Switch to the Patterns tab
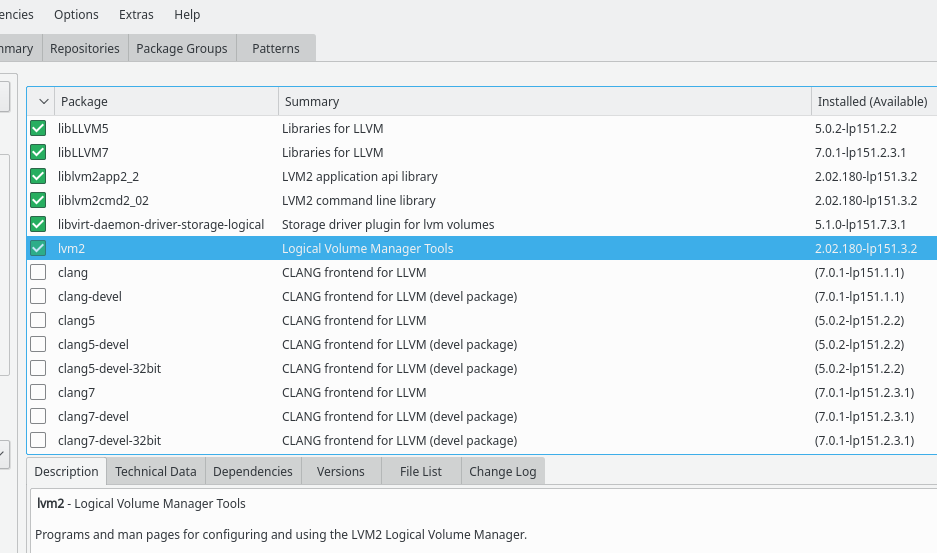Viewport: 937px width, 553px height. tap(275, 48)
